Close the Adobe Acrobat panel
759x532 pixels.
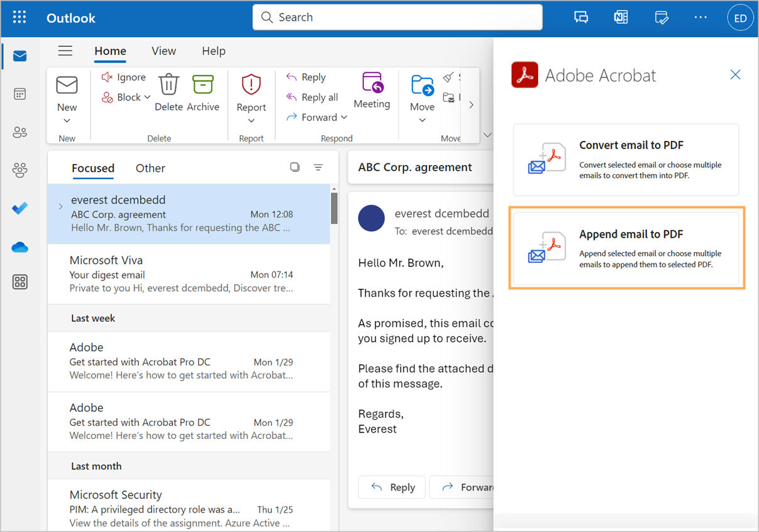[735, 74]
